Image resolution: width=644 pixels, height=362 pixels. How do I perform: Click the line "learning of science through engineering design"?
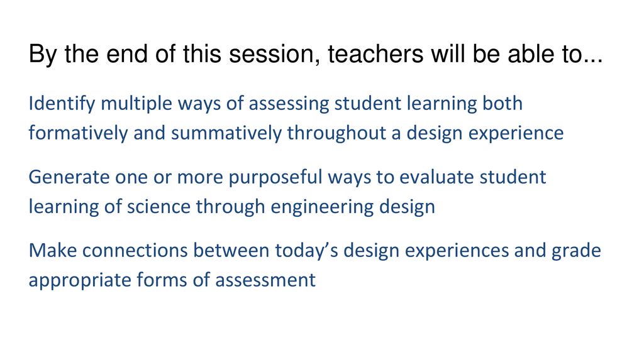point(231,207)
